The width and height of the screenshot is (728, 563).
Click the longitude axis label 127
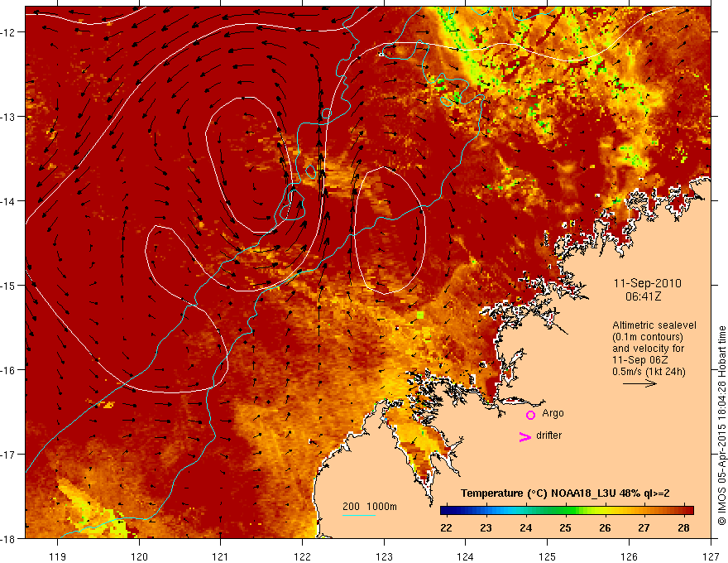pyautogui.click(x=711, y=556)
